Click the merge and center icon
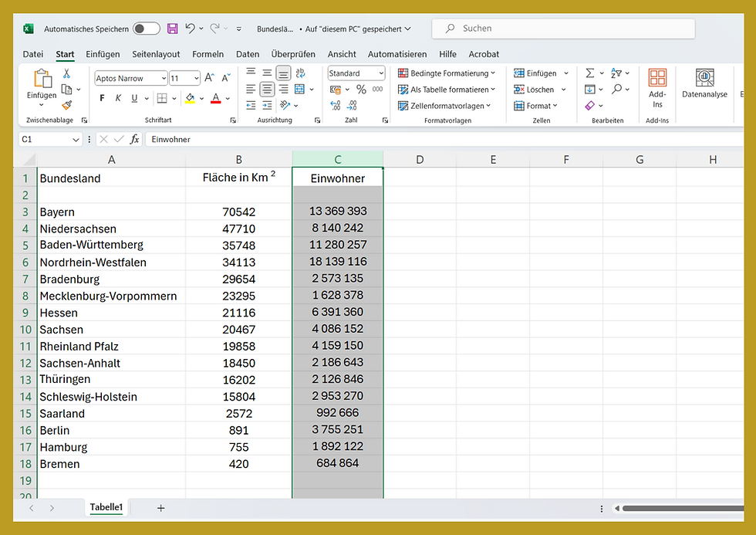 tap(300, 90)
